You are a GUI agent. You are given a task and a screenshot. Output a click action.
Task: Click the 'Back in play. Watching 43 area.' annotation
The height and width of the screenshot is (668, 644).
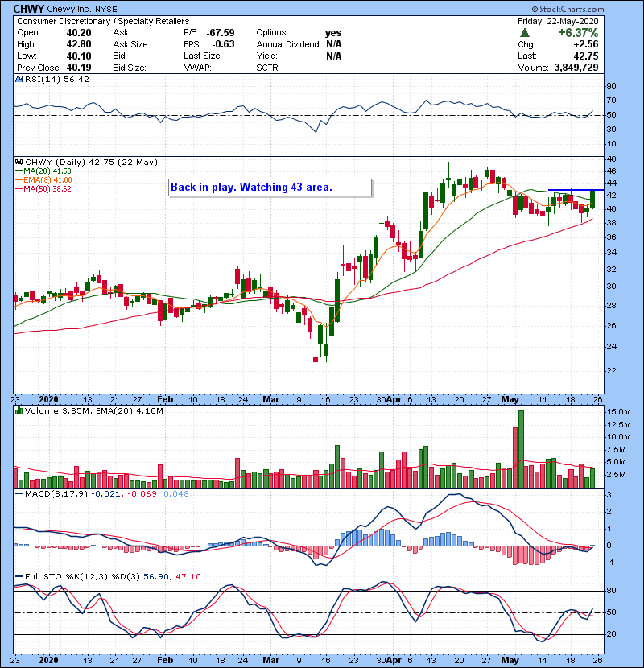[x=270, y=188]
